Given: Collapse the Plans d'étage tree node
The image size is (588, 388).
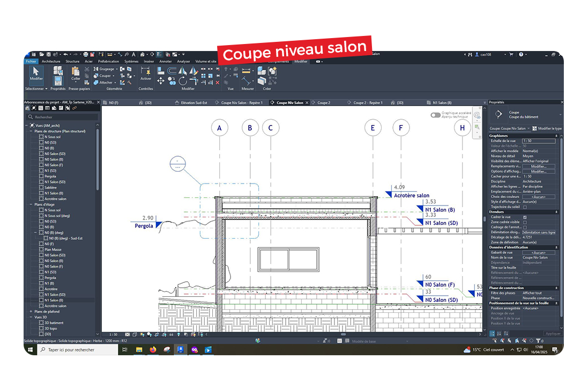Looking at the screenshot, I should click(31, 204).
